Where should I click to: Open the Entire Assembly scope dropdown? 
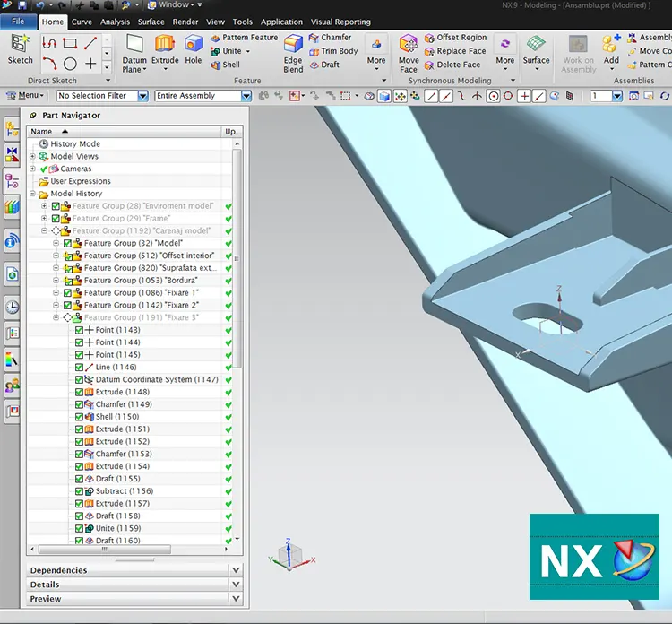(246, 96)
